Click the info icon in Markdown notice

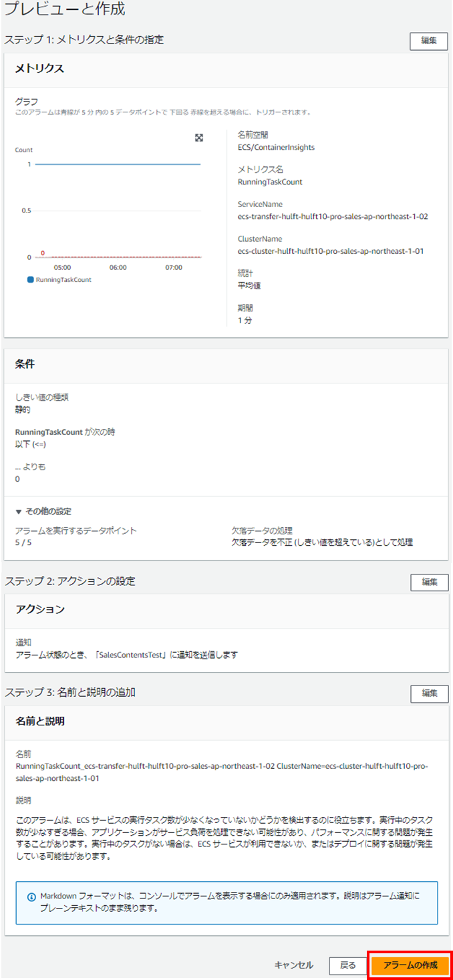click(x=31, y=896)
